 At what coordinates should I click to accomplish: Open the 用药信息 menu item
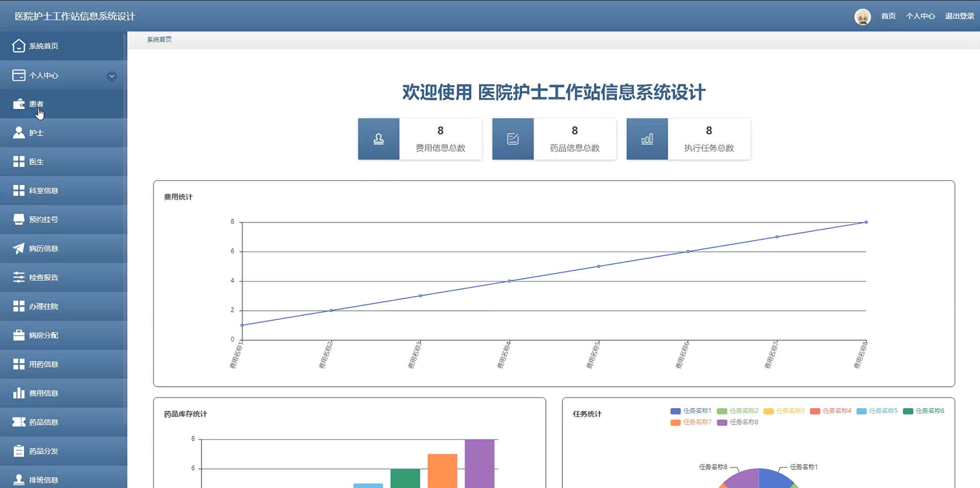point(63,364)
